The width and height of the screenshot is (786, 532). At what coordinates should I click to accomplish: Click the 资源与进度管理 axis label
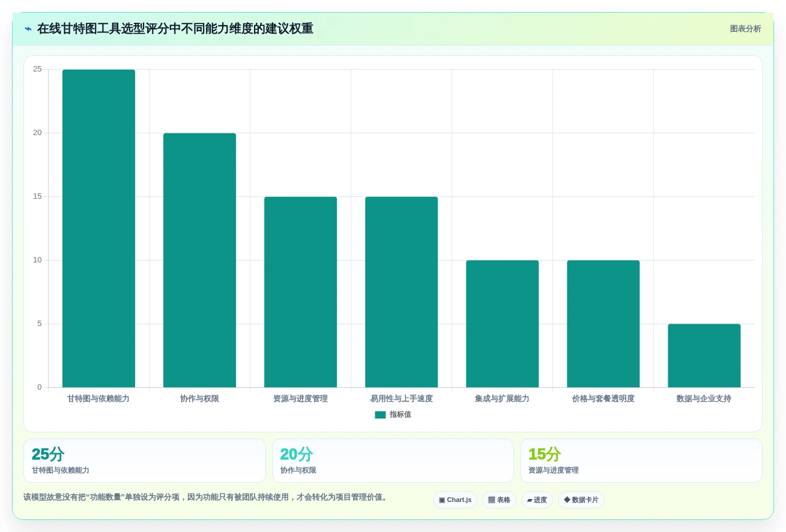click(300, 399)
